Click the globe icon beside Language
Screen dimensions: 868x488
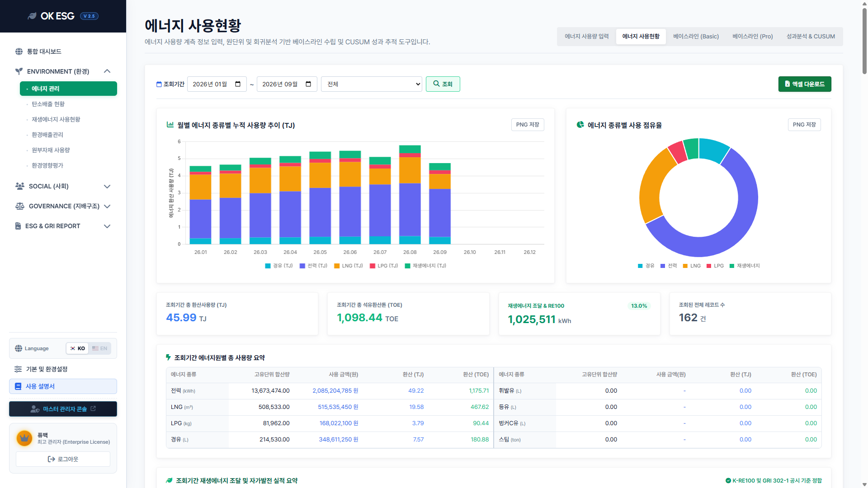tap(19, 348)
